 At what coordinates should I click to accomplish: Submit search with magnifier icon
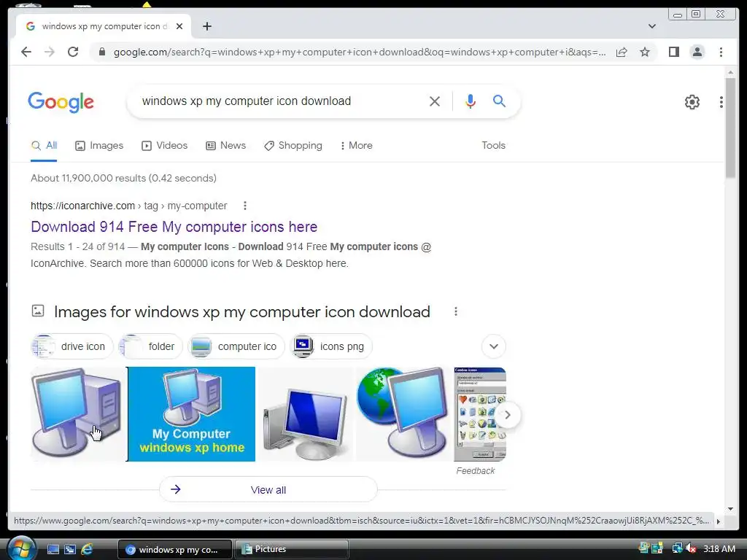(499, 101)
